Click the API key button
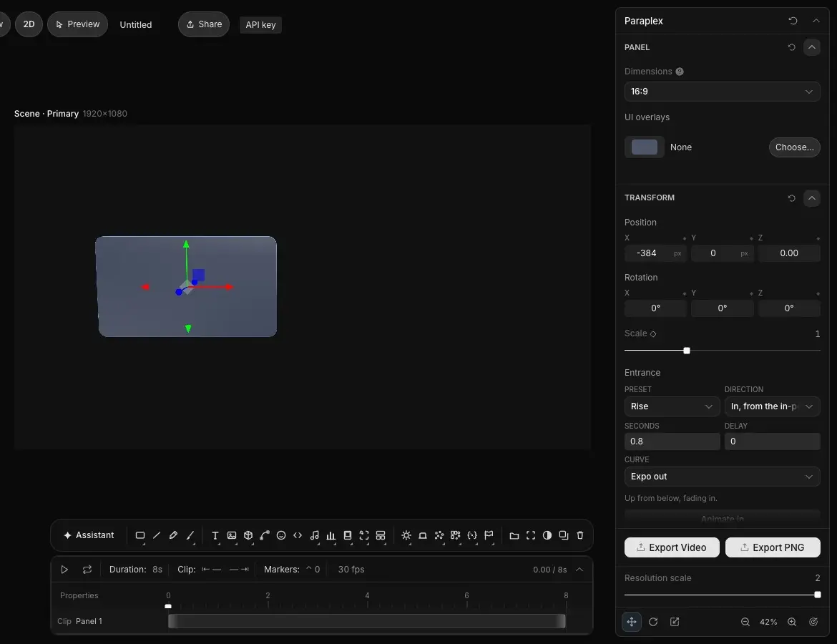This screenshot has height=644, width=837. pyautogui.click(x=260, y=24)
